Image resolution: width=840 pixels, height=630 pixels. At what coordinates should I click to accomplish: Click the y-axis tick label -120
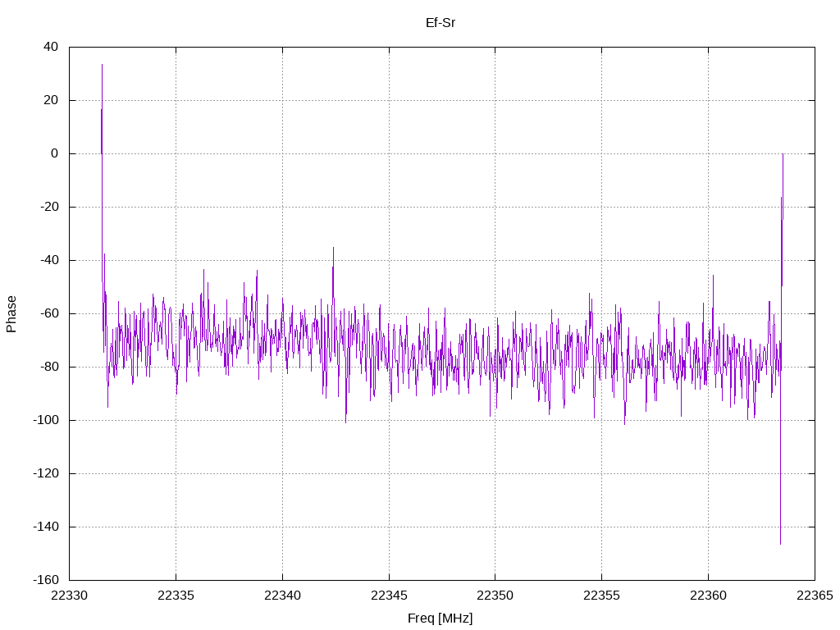coord(46,473)
